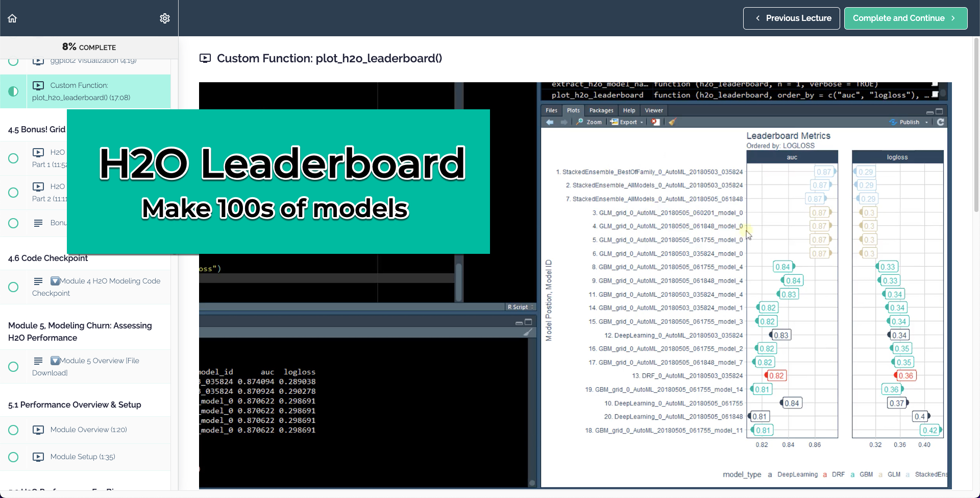Screen dimensions: 980x498
Task: Open the R Script file type dropdown
Action: (521, 307)
